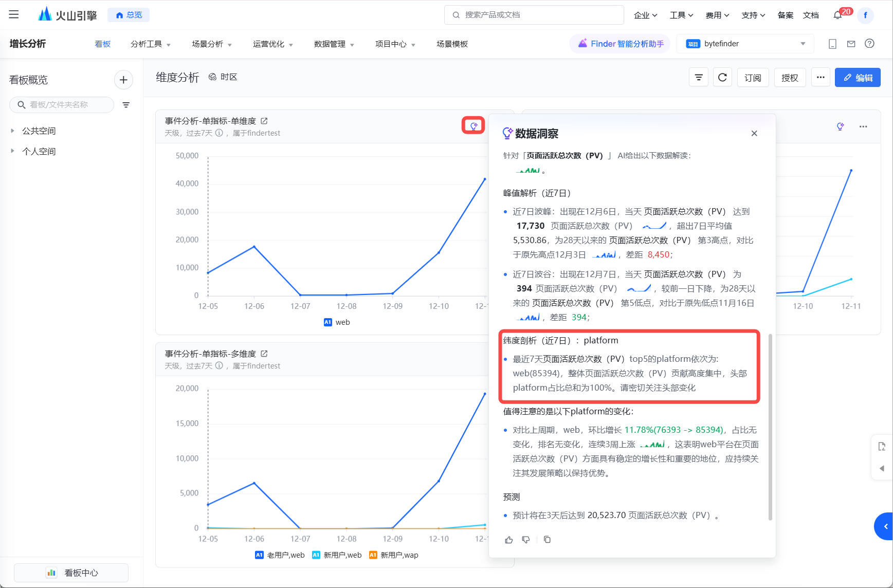Open the 企业 dropdown
Screen dimensions: 893x588
646,15
